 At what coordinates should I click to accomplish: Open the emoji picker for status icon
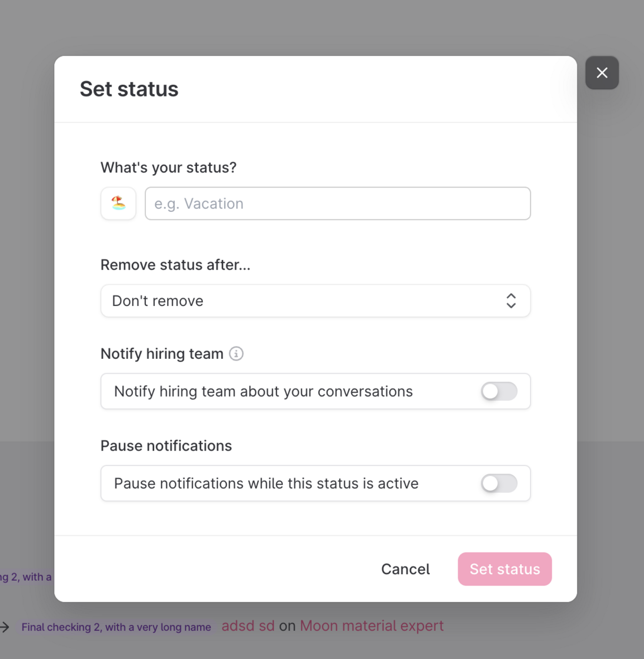coord(118,204)
